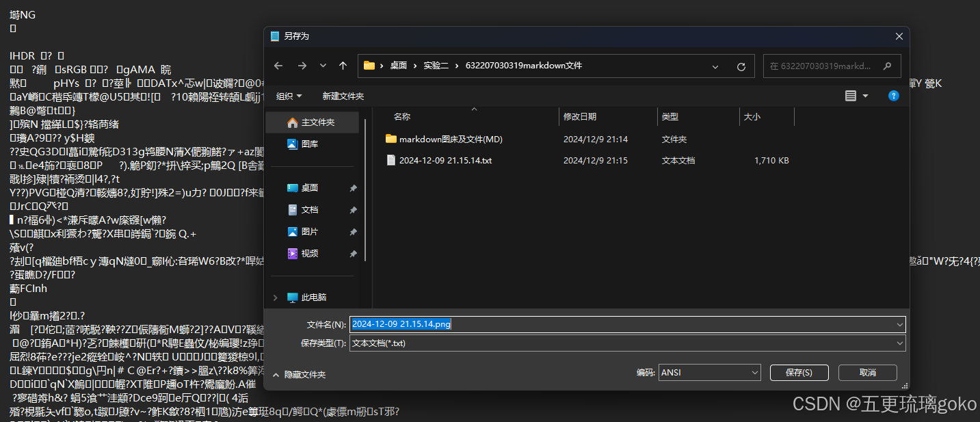The image size is (980, 422).
Task: Select 实验二 in the address breadcrumb
Action: 436,66
